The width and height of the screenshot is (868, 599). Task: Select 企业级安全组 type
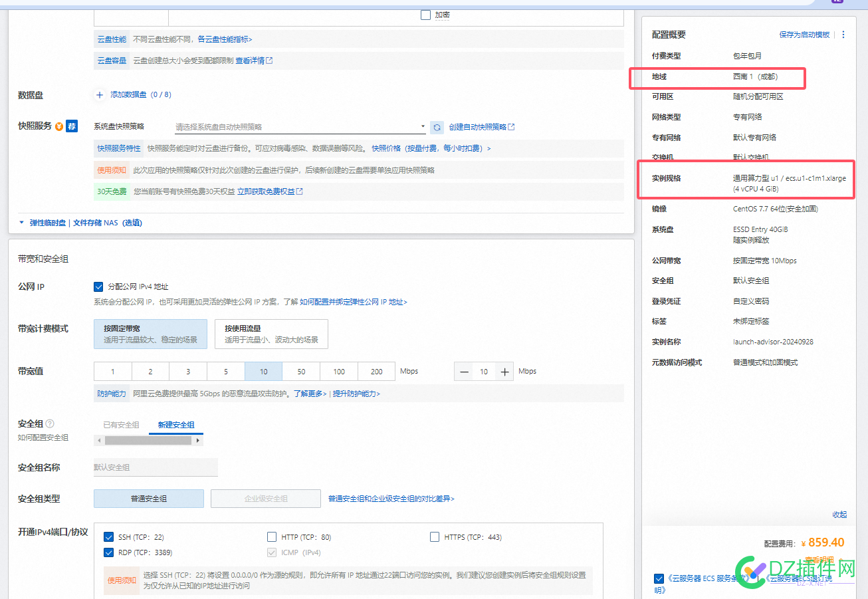[266, 499]
